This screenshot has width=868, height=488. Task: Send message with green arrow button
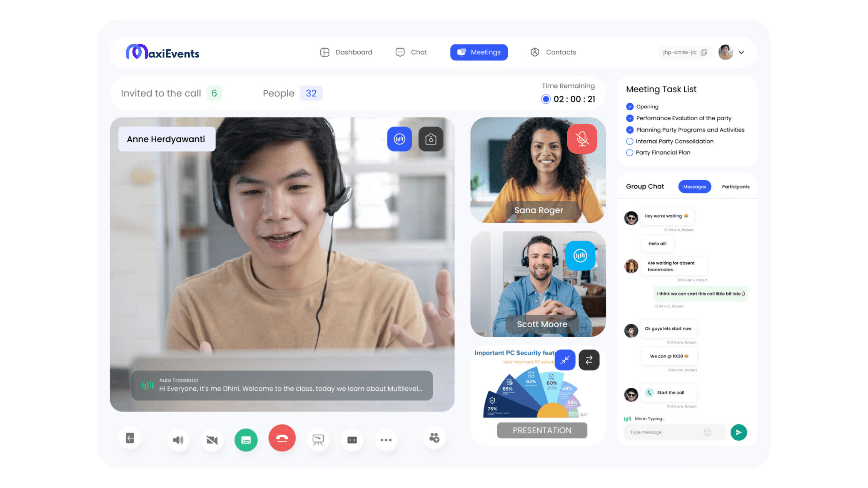[739, 432]
